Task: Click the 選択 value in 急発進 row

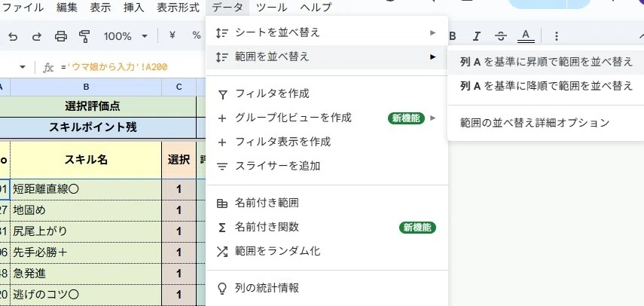Action: click(x=179, y=274)
